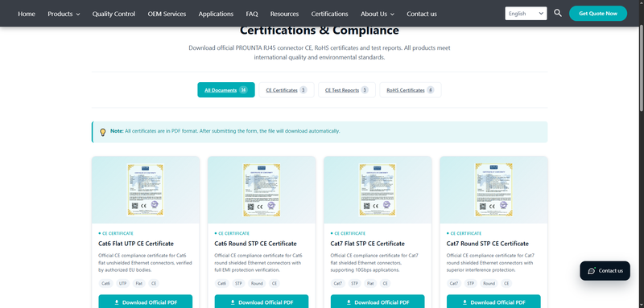Expand the About Us dropdown menu
Image resolution: width=644 pixels, height=308 pixels.
(x=378, y=14)
